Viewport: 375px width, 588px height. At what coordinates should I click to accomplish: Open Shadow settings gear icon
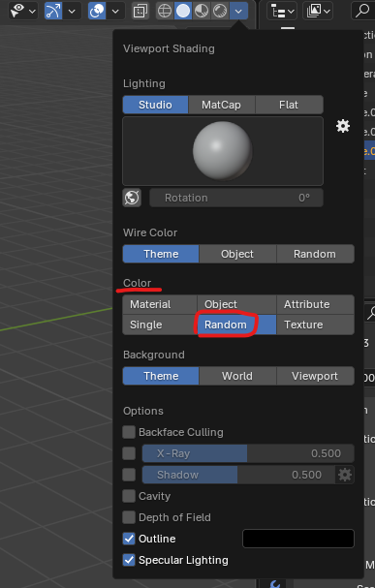345,475
